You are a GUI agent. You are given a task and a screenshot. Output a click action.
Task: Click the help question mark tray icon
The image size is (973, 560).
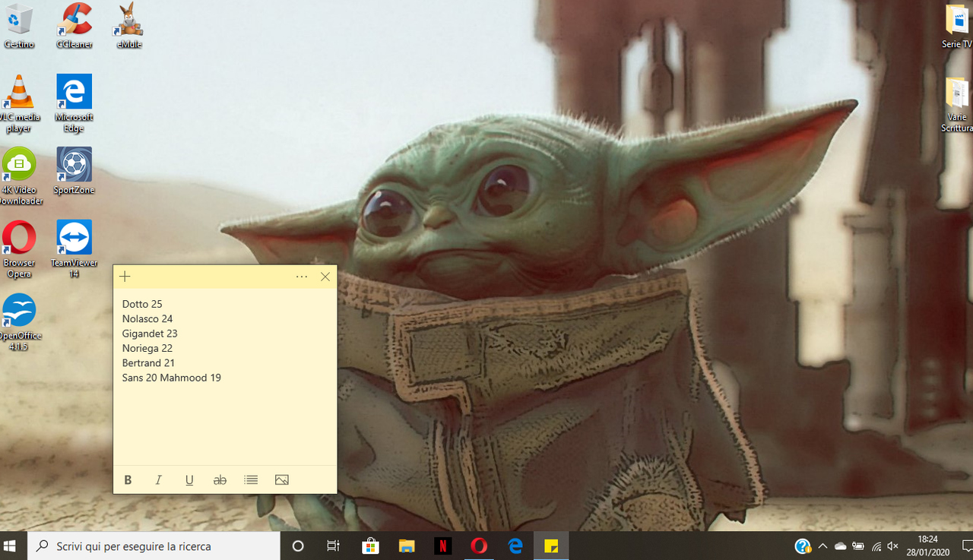803,546
